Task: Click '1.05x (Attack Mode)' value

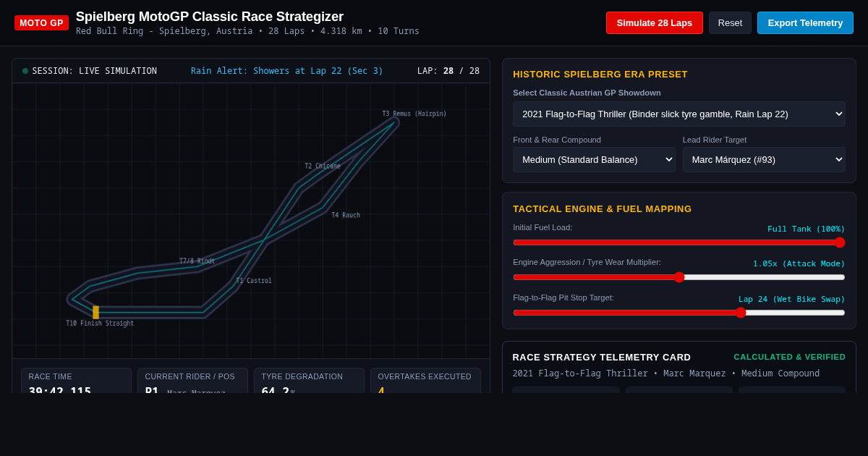Action: click(799, 263)
